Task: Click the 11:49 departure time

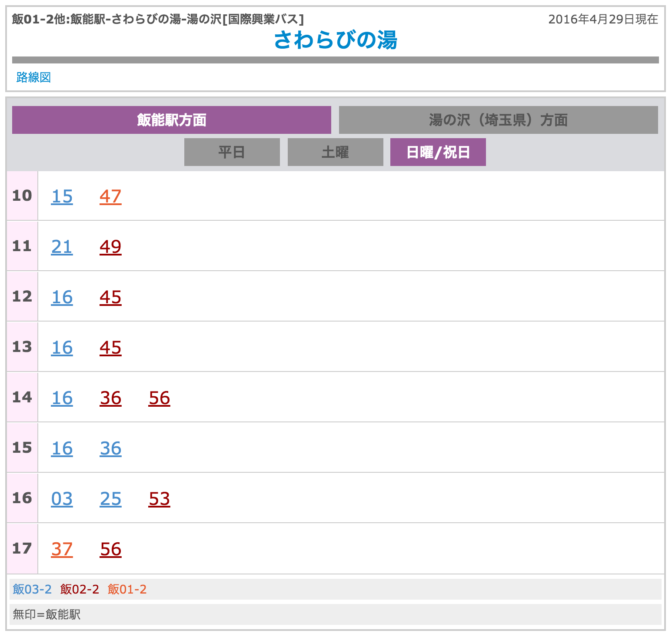Action: point(110,247)
